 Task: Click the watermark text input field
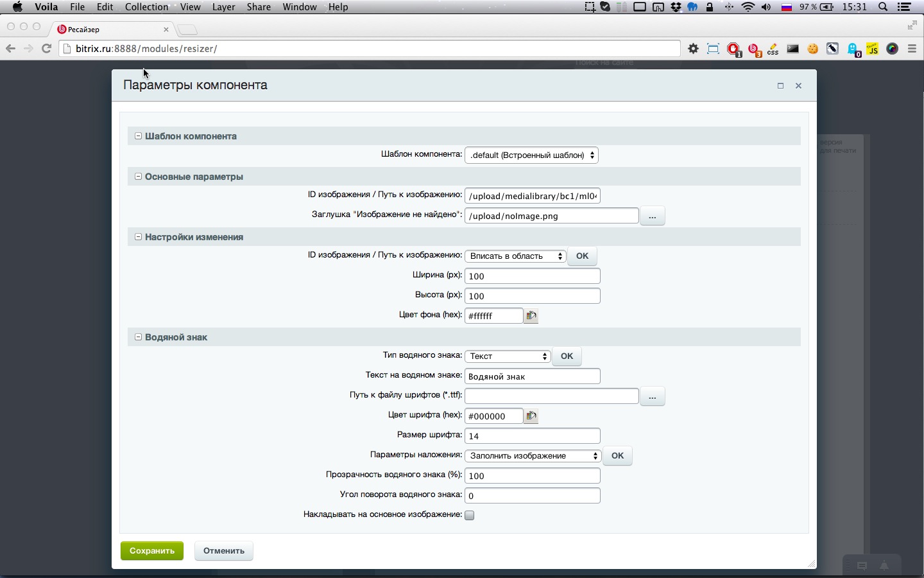(533, 376)
